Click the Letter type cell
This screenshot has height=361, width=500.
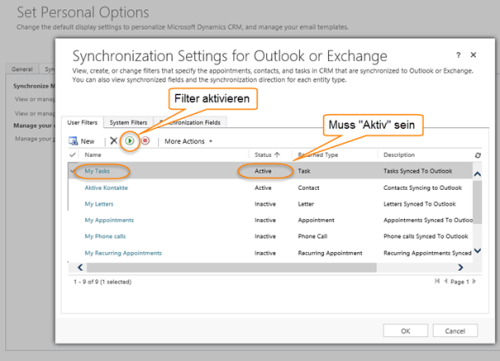click(306, 204)
